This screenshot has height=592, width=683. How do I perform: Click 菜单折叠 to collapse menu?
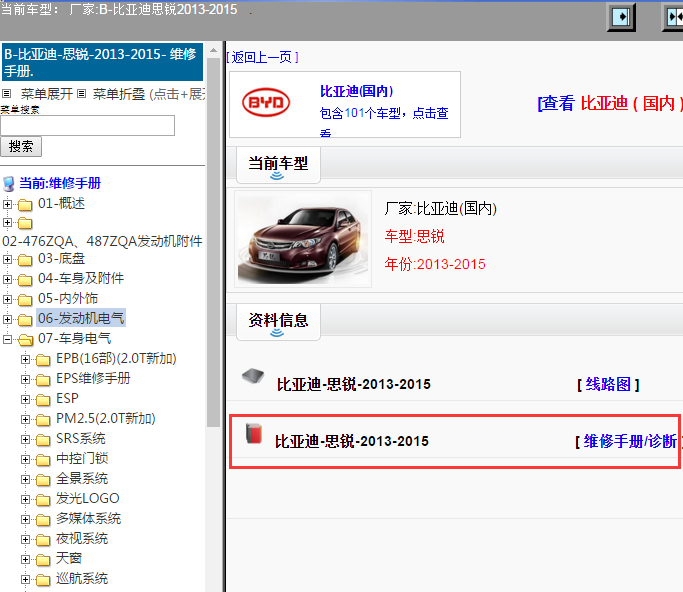tap(119, 94)
